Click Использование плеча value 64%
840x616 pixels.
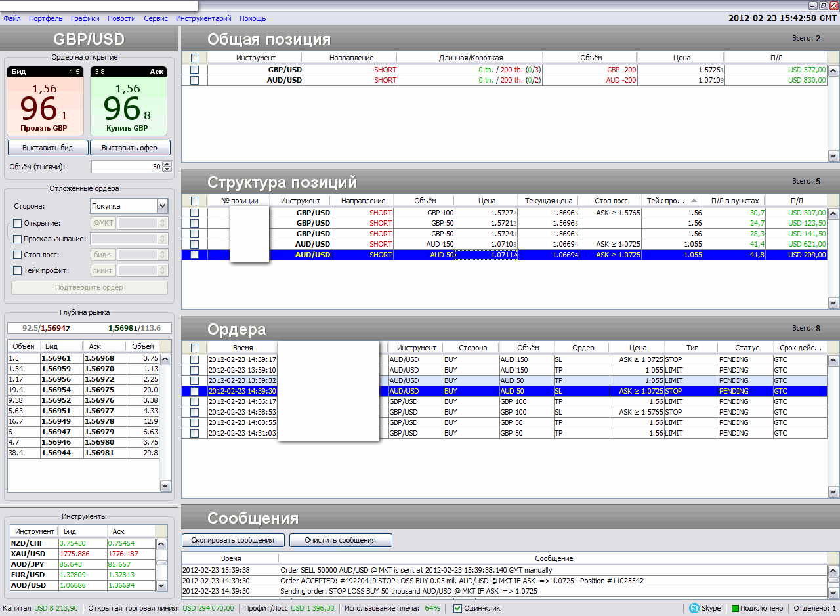(x=432, y=609)
